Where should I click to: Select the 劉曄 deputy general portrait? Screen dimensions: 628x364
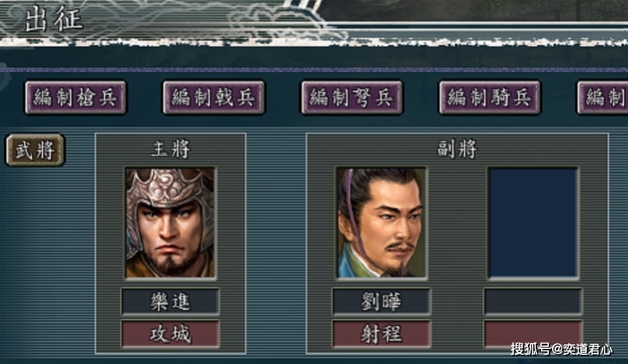pos(381,223)
